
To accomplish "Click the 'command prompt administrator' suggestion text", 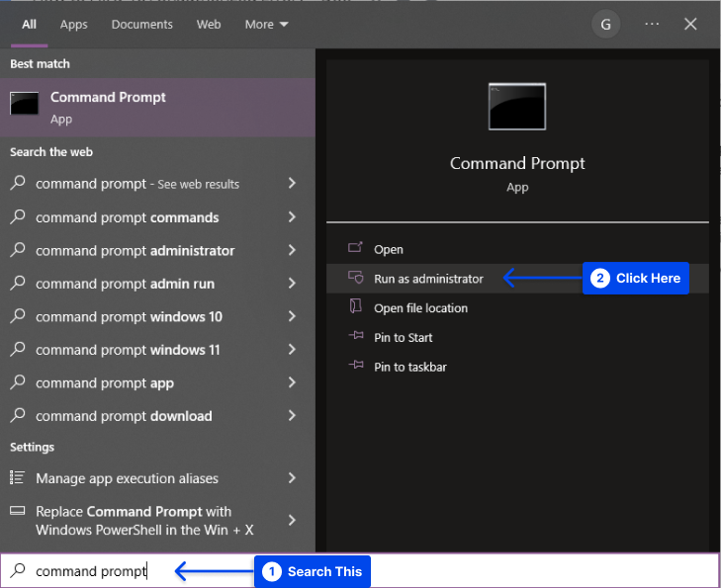I will click(135, 251).
